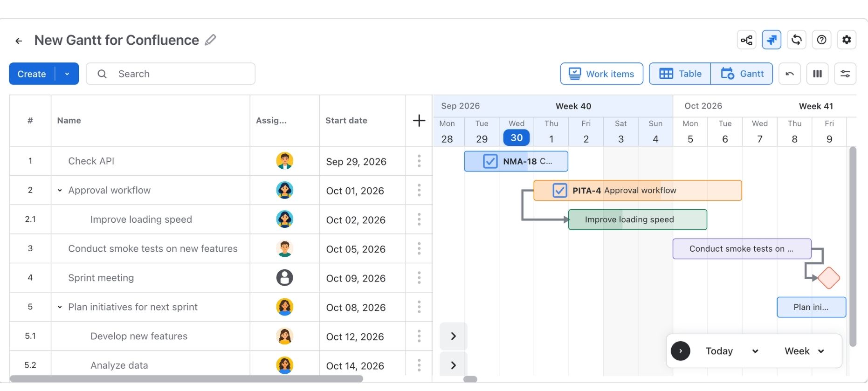Open the Today dropdown chevron
Image resolution: width=868 pixels, height=391 pixels.
[x=755, y=351]
